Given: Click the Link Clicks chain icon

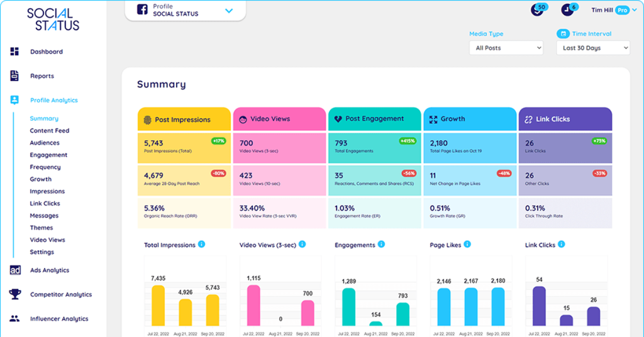Looking at the screenshot, I should click(x=528, y=119).
